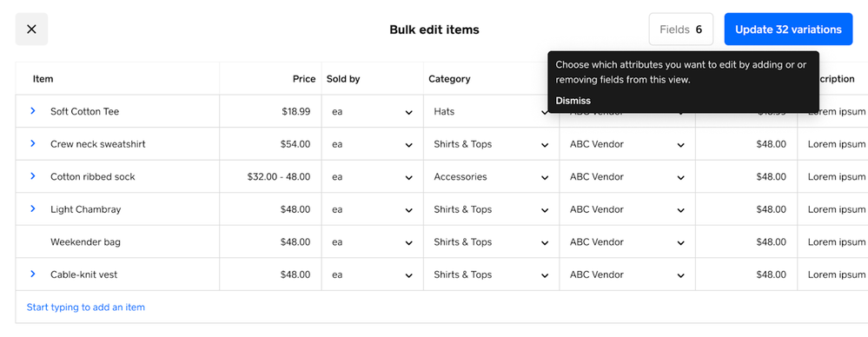Change Accessories category for Cotton ribbed sock
868x337 pixels.
[492, 177]
